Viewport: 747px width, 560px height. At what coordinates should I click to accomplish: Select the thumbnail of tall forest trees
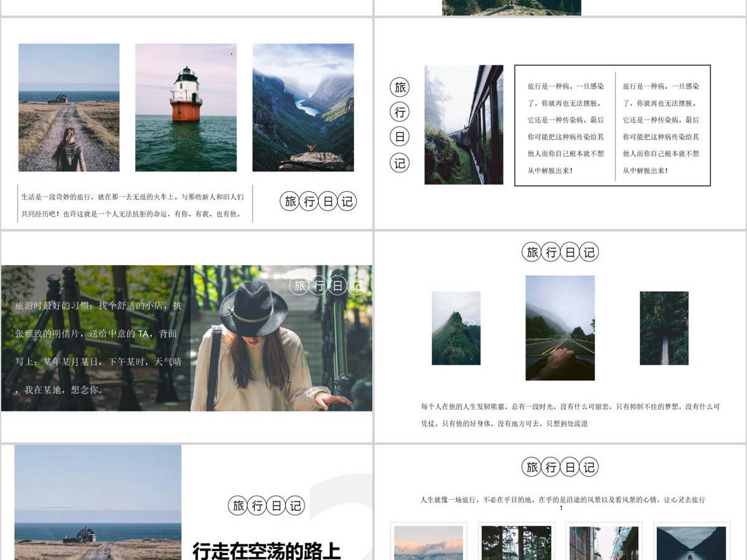click(x=517, y=543)
